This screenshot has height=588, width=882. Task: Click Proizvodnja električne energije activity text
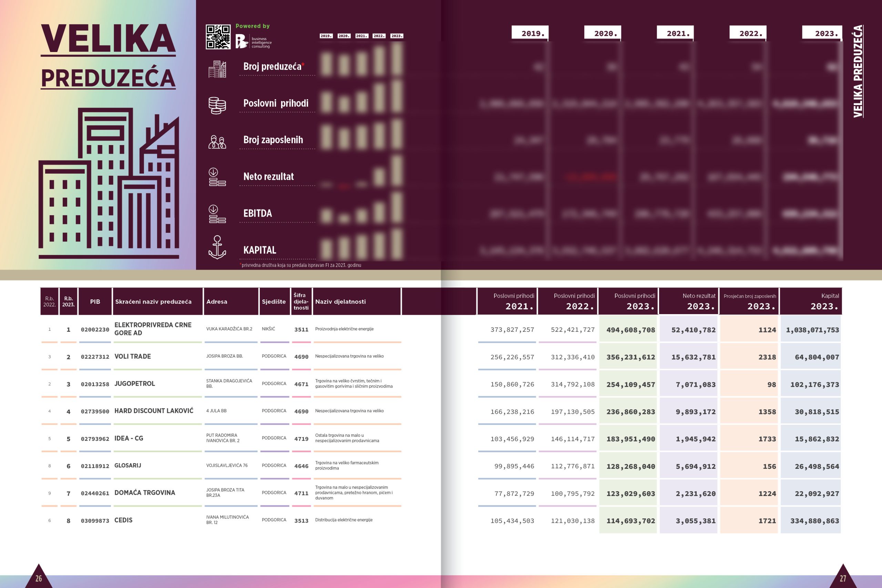[344, 329]
